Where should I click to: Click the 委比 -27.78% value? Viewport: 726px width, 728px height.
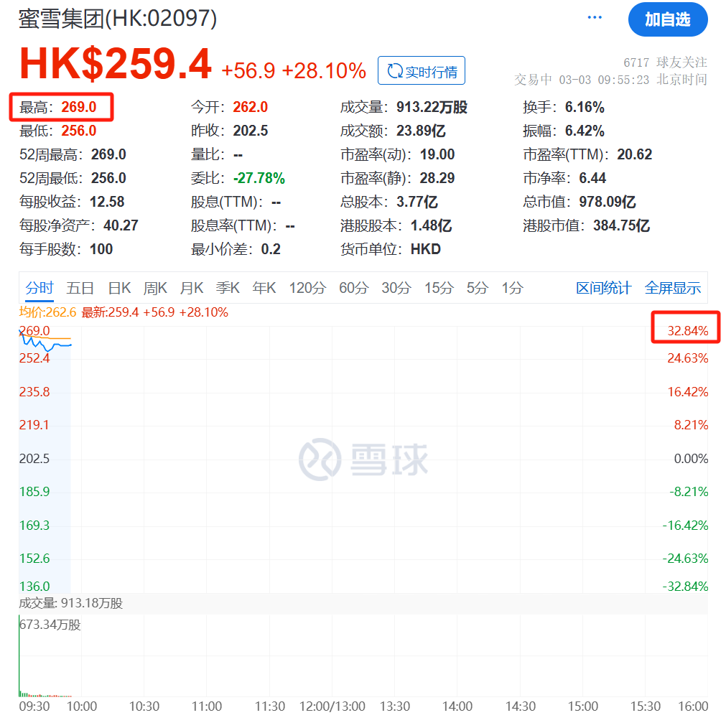click(x=259, y=178)
